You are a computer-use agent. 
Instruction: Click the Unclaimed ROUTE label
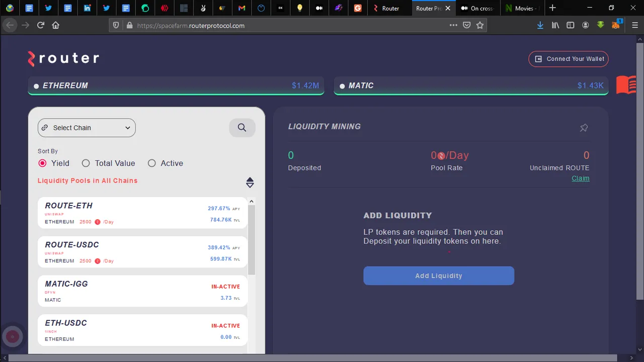pyautogui.click(x=559, y=168)
